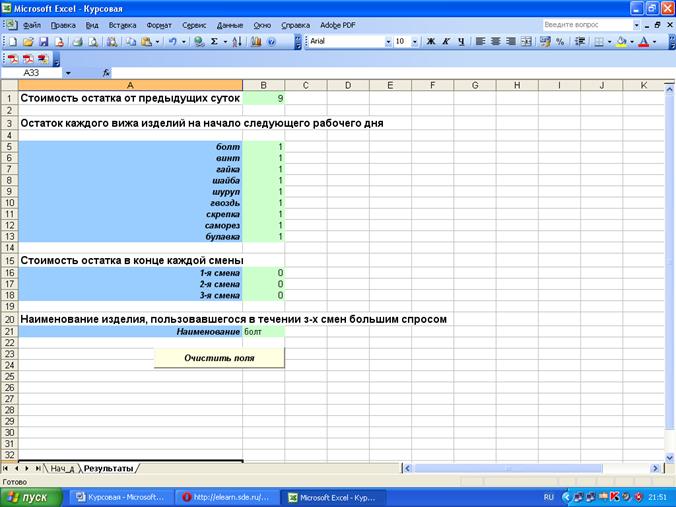Expand the Arial font name dropdown
This screenshot has height=507, width=676.
click(x=388, y=42)
